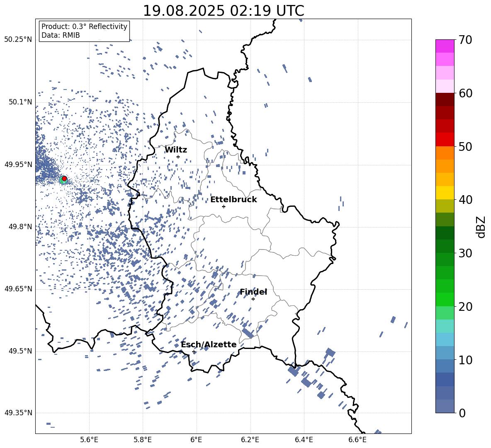
Task: Select the Wiltz city label
Action: [x=176, y=150]
